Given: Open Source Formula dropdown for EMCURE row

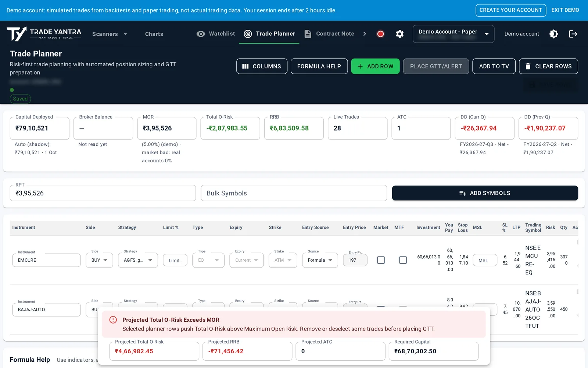Looking at the screenshot, I should point(320,260).
